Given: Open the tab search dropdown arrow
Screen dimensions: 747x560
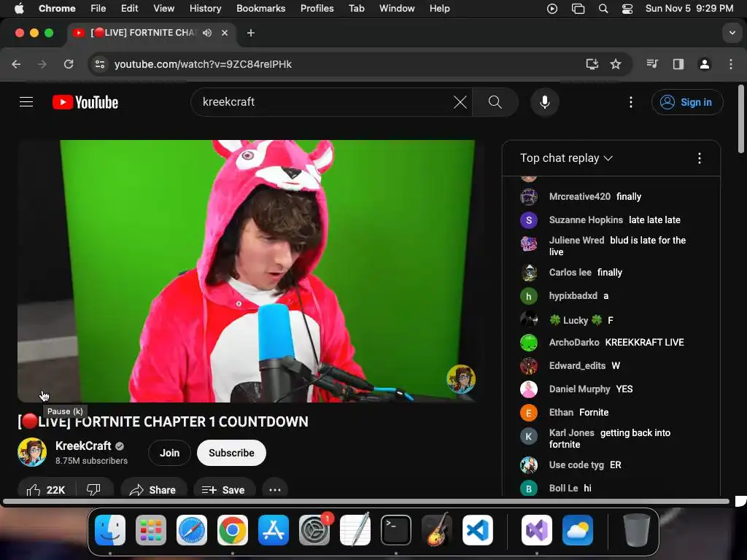Looking at the screenshot, I should pos(732,33).
